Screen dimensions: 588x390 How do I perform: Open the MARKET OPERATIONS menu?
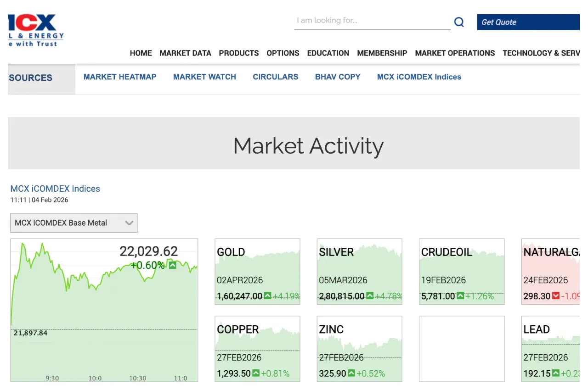click(455, 53)
